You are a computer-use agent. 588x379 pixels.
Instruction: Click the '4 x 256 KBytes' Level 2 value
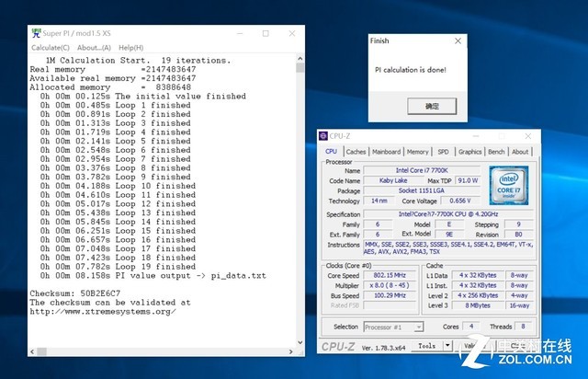(x=478, y=295)
